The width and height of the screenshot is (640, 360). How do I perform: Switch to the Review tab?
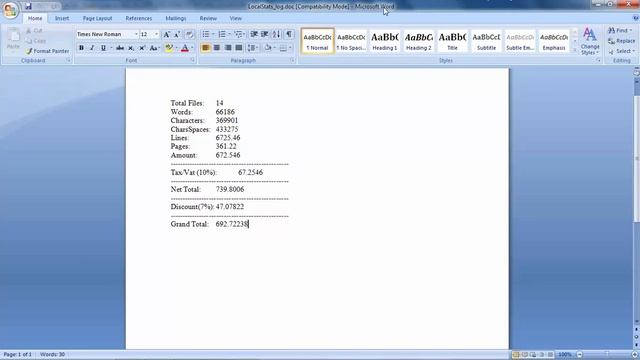pos(208,18)
